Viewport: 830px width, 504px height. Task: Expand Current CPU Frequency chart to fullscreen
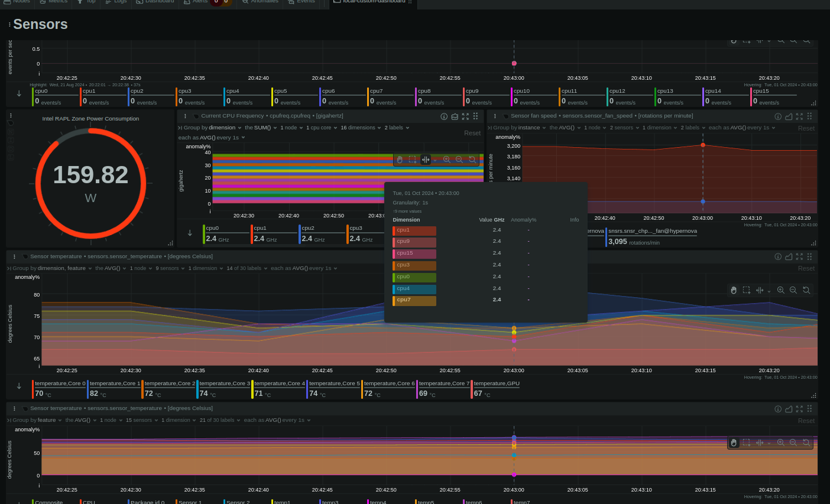pyautogui.click(x=465, y=116)
